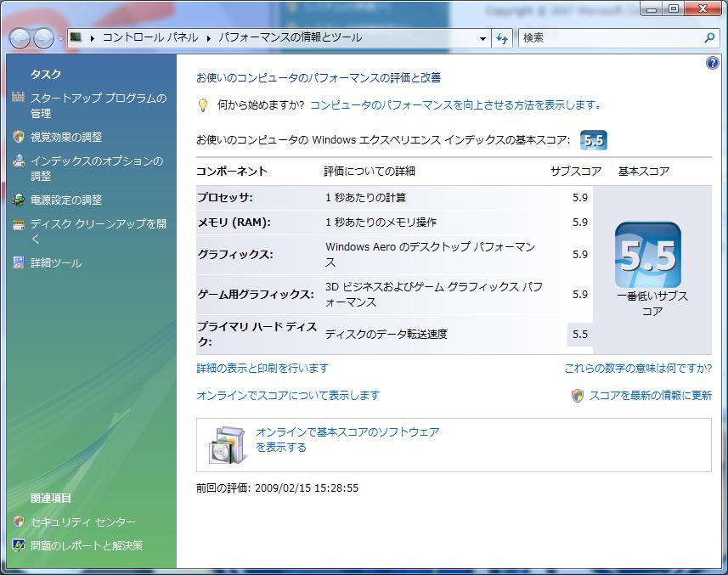
Task: Open スタートアップ プログラムの管理 link
Action: [99, 105]
